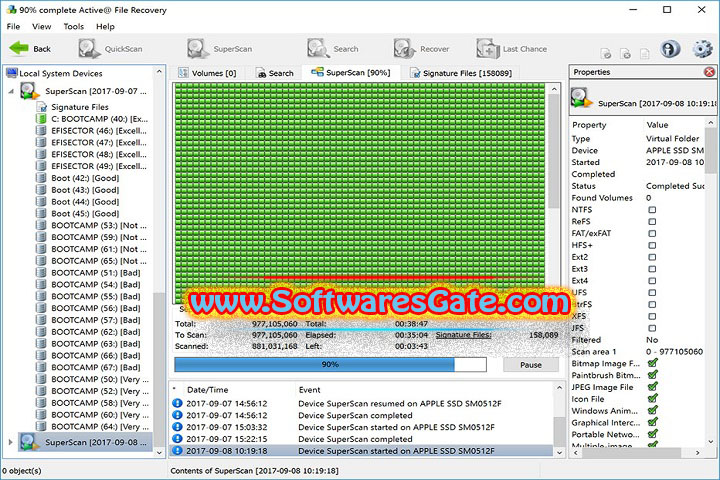Collapse the SuperScan [2017-09-07 ... tree node
The width and height of the screenshot is (720, 480).
click(11, 91)
